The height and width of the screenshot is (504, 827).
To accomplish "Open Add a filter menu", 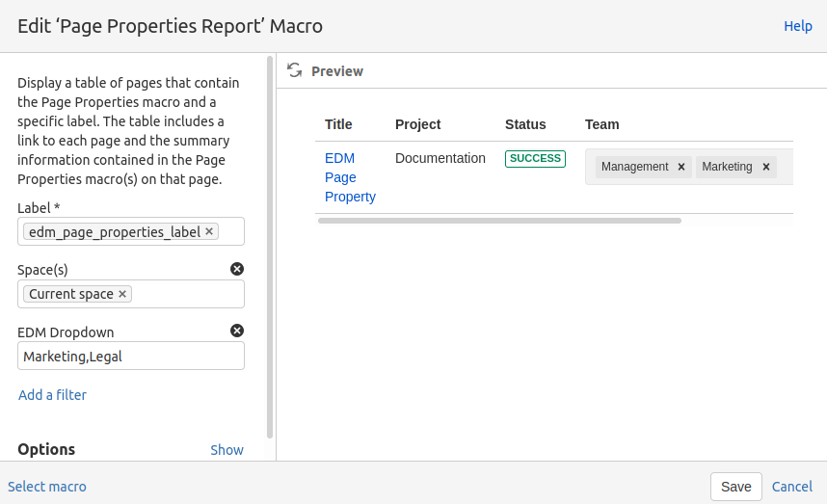I will (x=52, y=395).
